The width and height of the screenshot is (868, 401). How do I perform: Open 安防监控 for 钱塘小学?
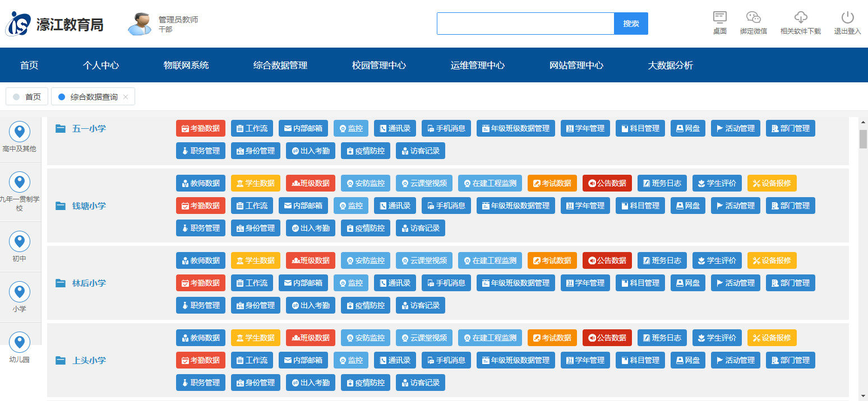click(366, 183)
